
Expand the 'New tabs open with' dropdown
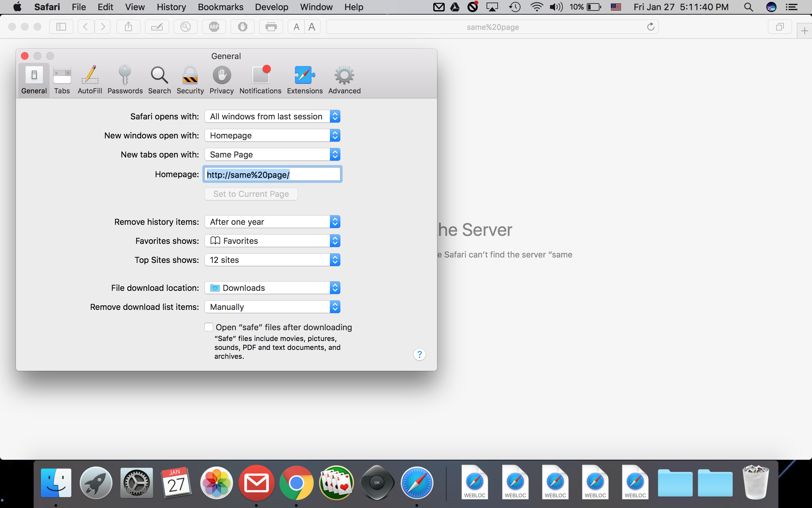tap(272, 155)
